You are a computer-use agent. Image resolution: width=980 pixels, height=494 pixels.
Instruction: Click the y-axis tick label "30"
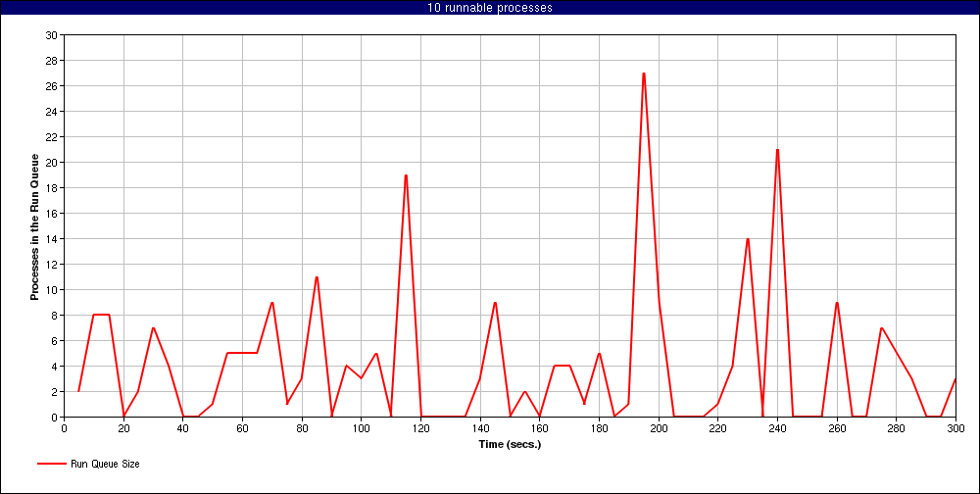pyautogui.click(x=51, y=35)
